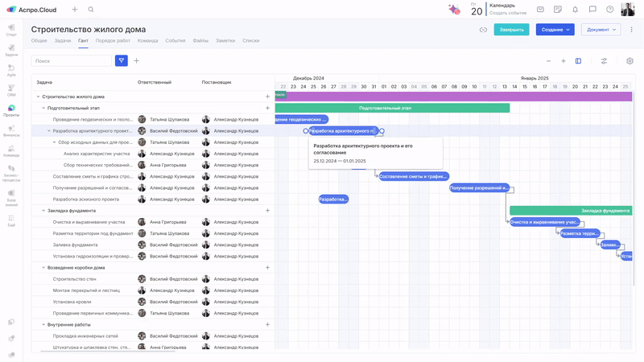Collapse the Подготовительный этап group
The width and height of the screenshot is (644, 362).
click(43, 108)
